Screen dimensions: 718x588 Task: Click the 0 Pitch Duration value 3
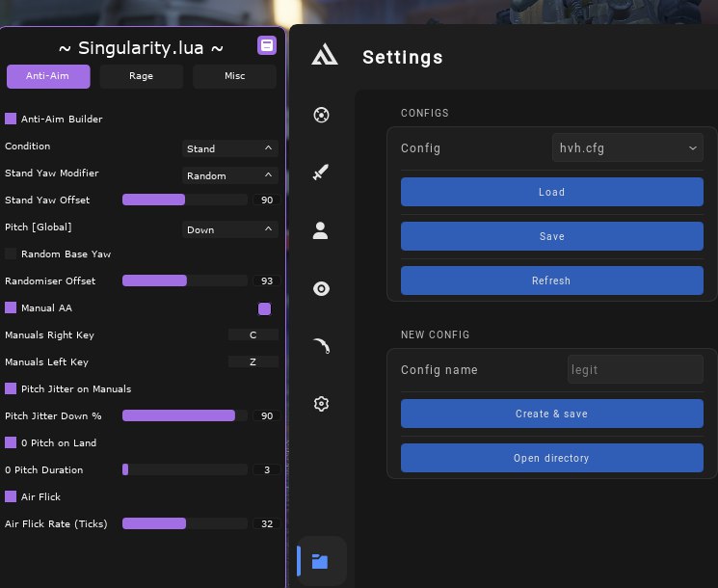point(267,469)
